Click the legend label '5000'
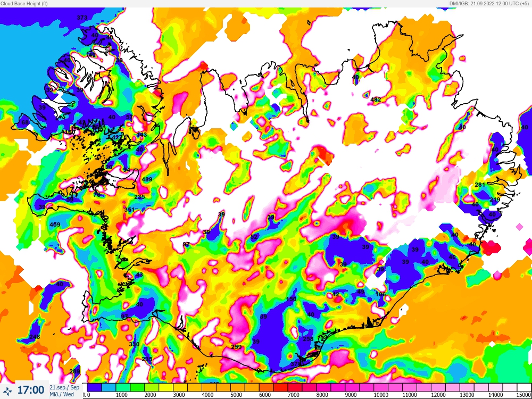 [236, 395]
